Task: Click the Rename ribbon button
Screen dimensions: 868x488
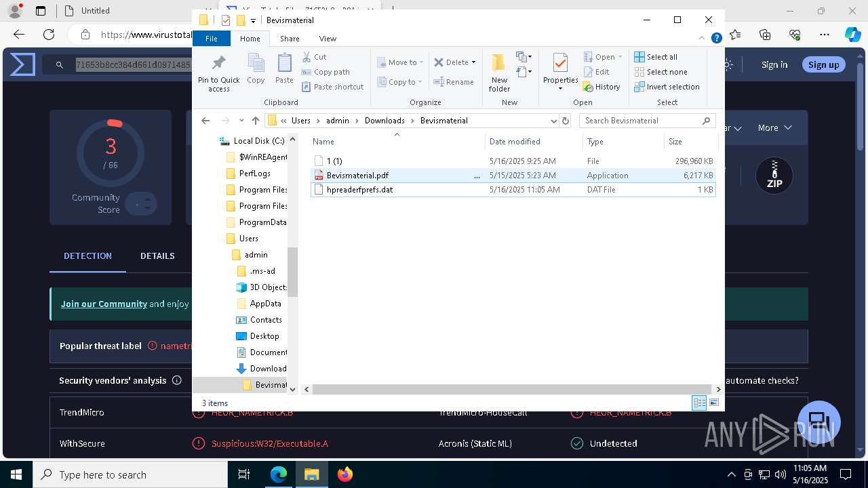Action: 454,82
